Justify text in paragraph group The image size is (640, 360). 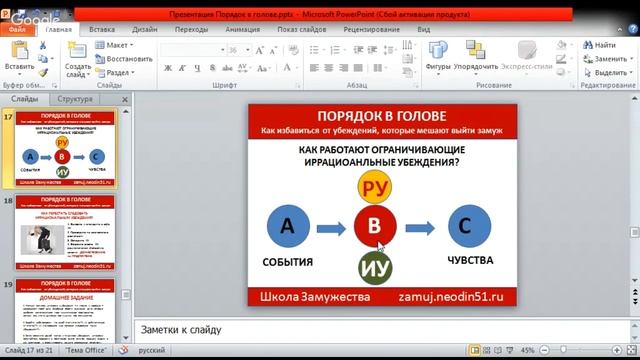(x=358, y=68)
